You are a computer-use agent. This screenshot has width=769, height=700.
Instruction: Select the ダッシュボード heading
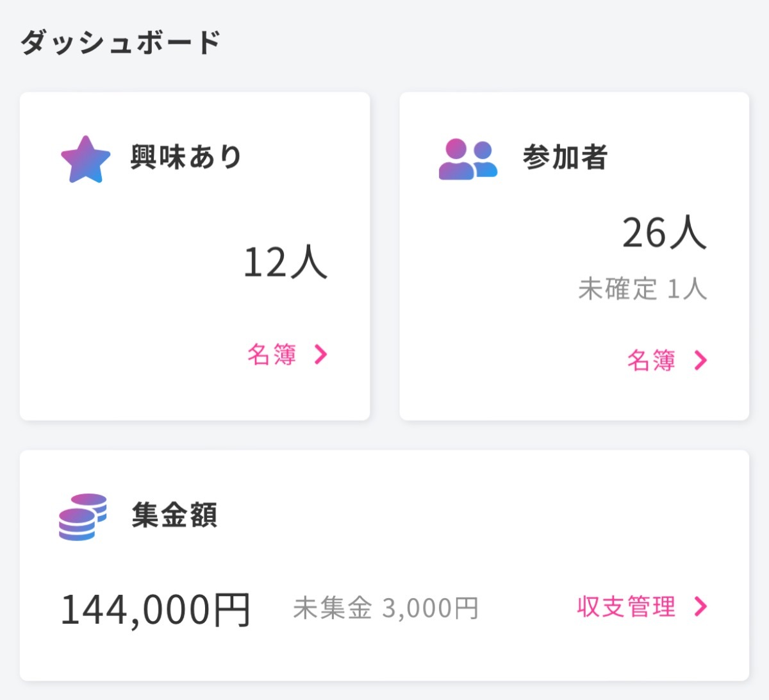point(121,42)
